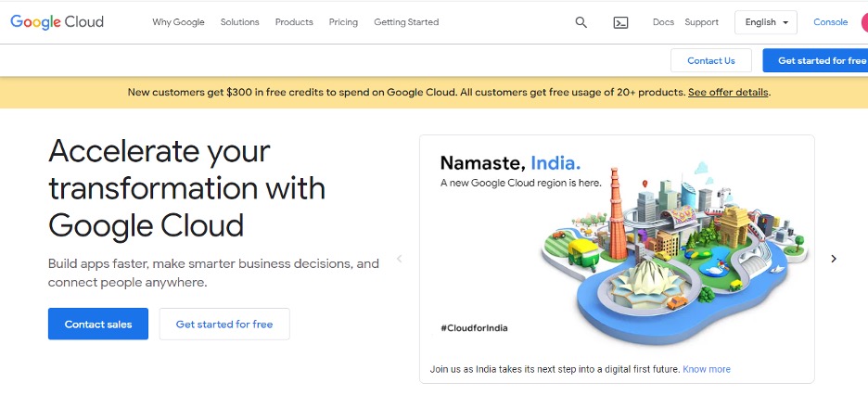Go to the Console
This screenshot has height=395, width=868.
click(x=830, y=22)
